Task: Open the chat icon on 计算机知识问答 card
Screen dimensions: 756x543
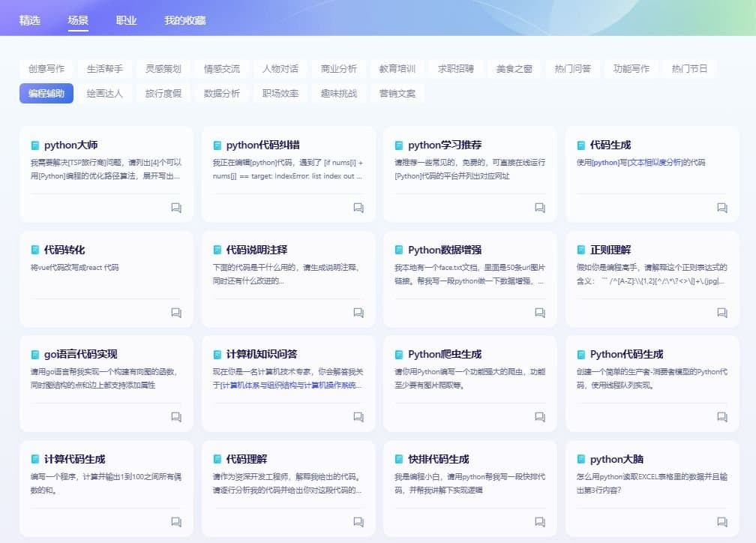Action: pos(358,417)
